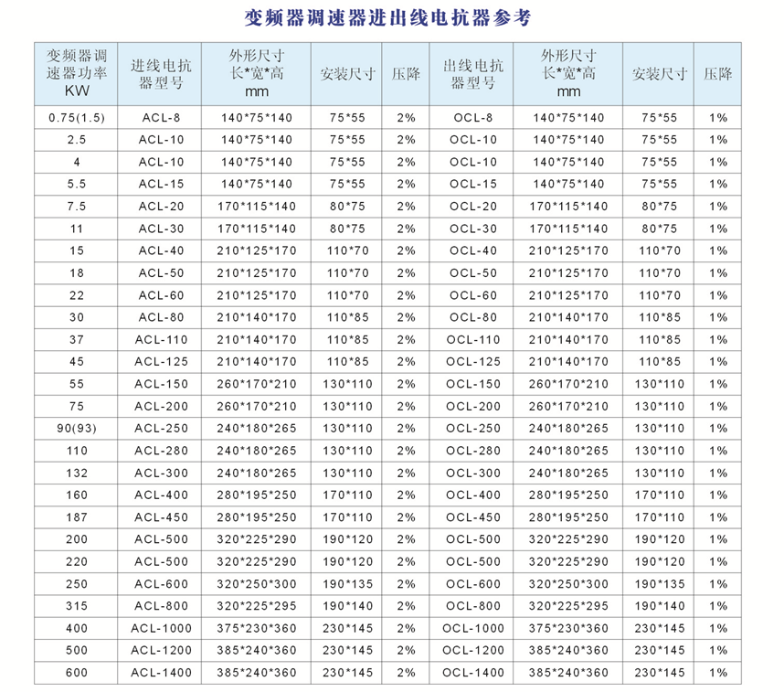Select the OCL-20 model cell
Screen dimensions: 784x692
click(x=473, y=207)
